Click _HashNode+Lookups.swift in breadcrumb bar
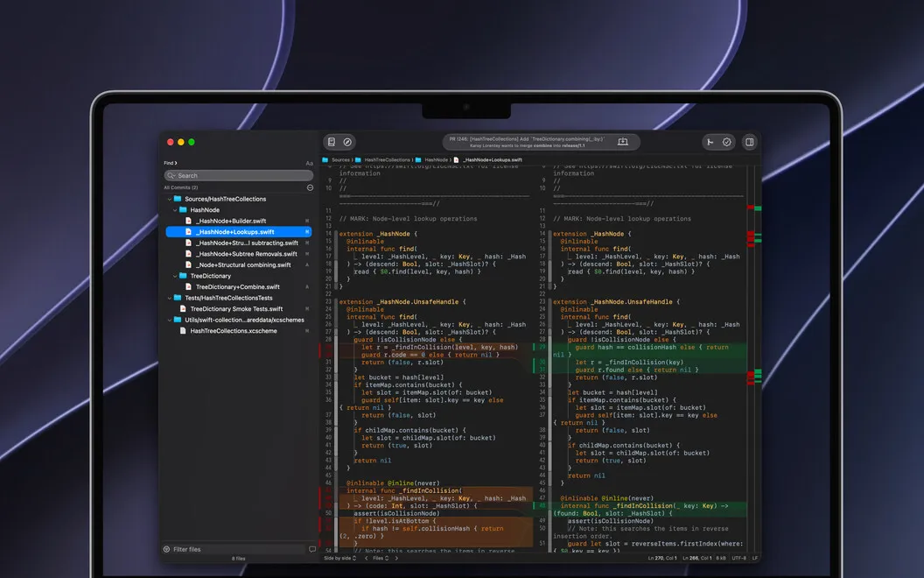Screen dimensions: 924x578 point(493,160)
